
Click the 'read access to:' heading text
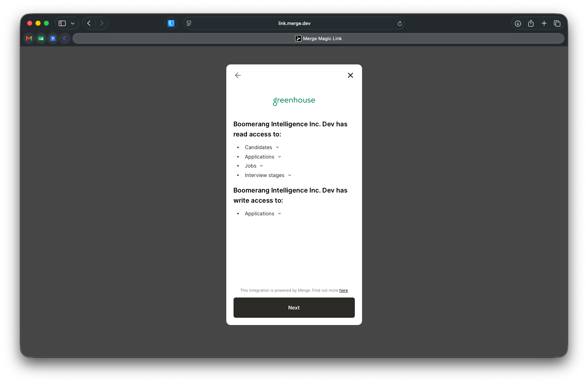(x=257, y=134)
